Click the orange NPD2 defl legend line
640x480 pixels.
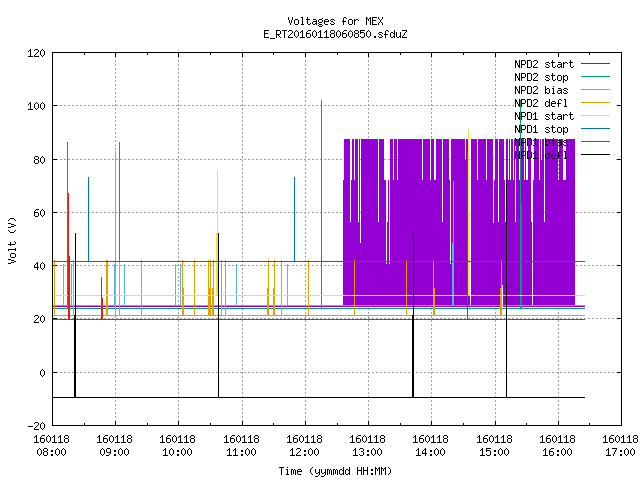595,103
